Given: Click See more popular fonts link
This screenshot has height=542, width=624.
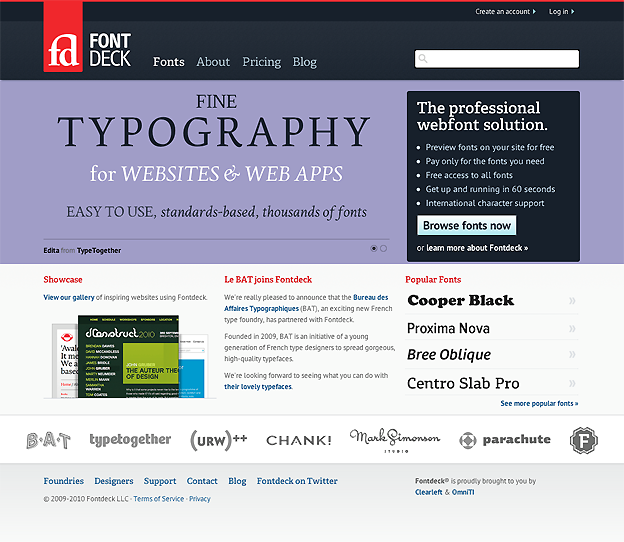Looking at the screenshot, I should (x=539, y=403).
